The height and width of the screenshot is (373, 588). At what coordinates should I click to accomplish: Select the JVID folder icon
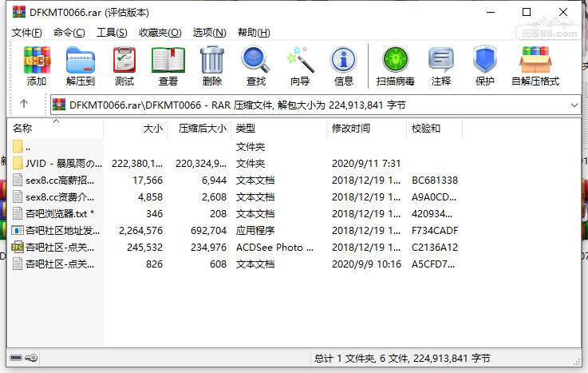coord(18,163)
